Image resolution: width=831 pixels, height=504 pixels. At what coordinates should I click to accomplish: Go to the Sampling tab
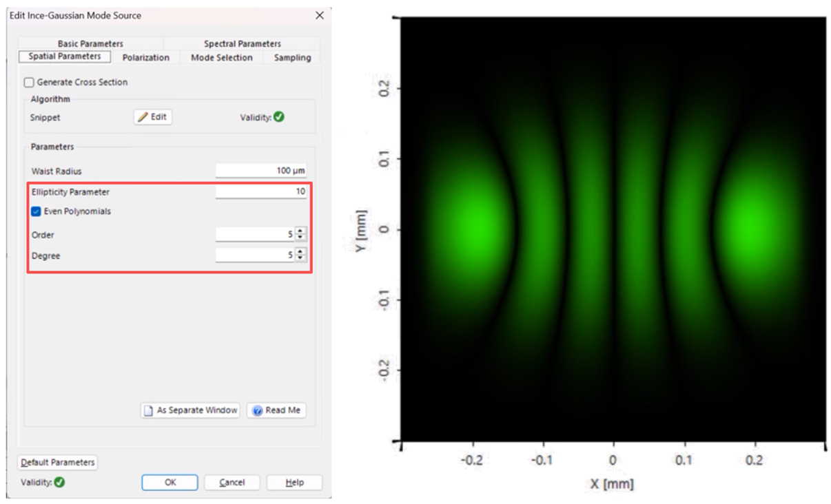pos(292,58)
